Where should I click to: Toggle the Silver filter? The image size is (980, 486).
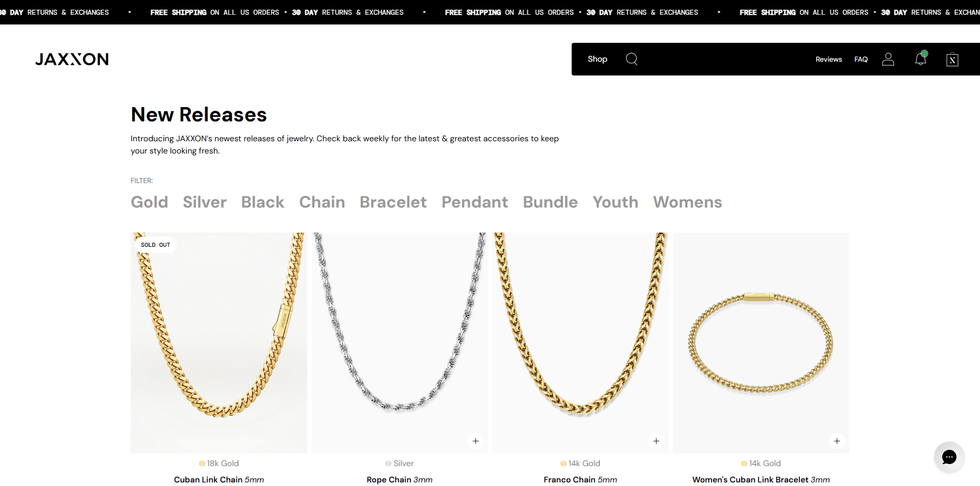click(205, 202)
